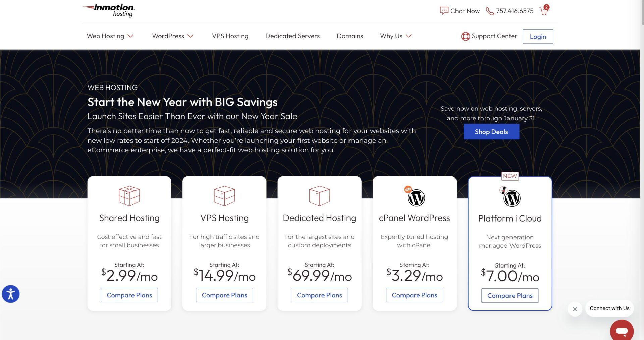Click the Shop Deals button
Screen dimensions: 644x340
(491, 132)
